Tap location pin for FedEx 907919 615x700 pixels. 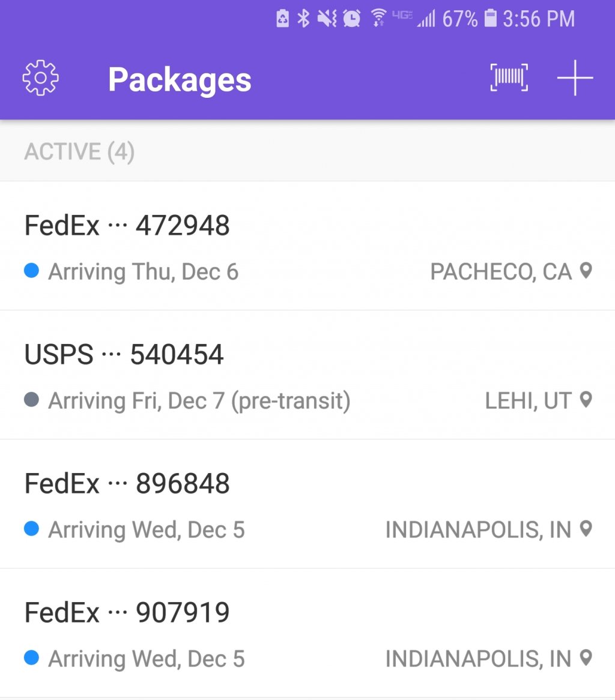(x=586, y=658)
